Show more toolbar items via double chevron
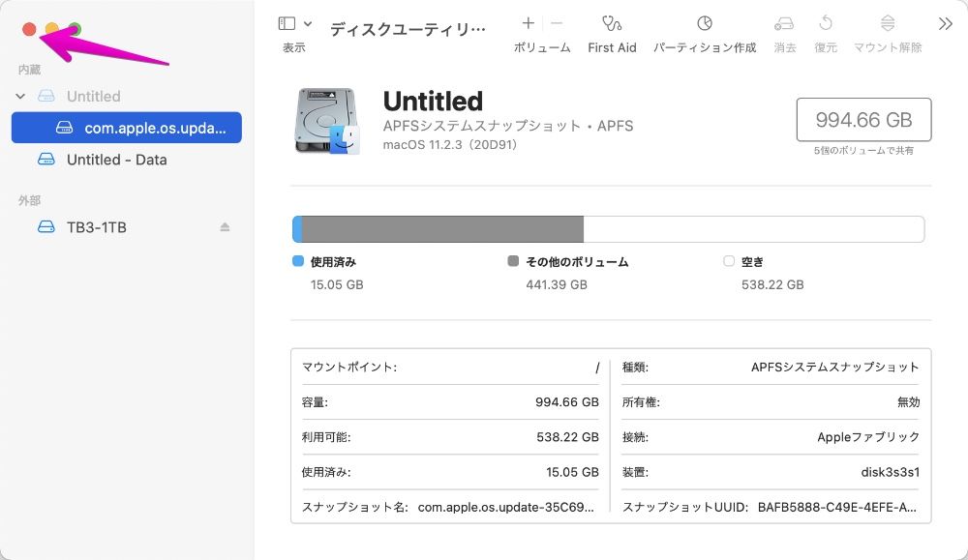Viewport: 968px width, 560px height. pyautogui.click(x=945, y=24)
